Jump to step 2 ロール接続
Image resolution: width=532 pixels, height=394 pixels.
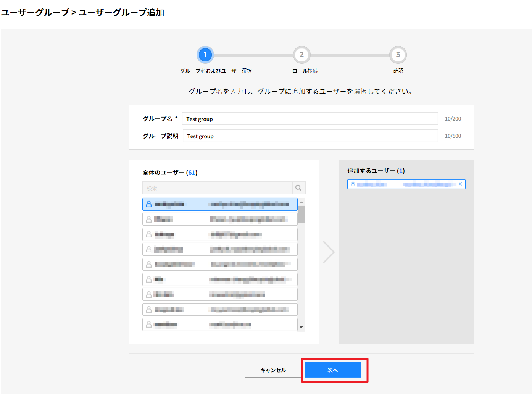coord(301,55)
